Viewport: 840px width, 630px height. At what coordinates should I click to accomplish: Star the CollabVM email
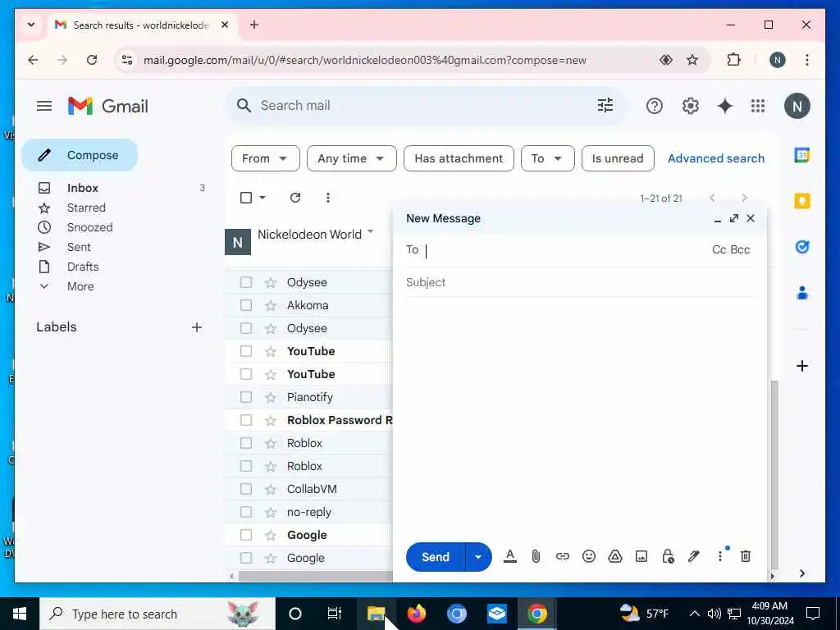[x=271, y=489]
